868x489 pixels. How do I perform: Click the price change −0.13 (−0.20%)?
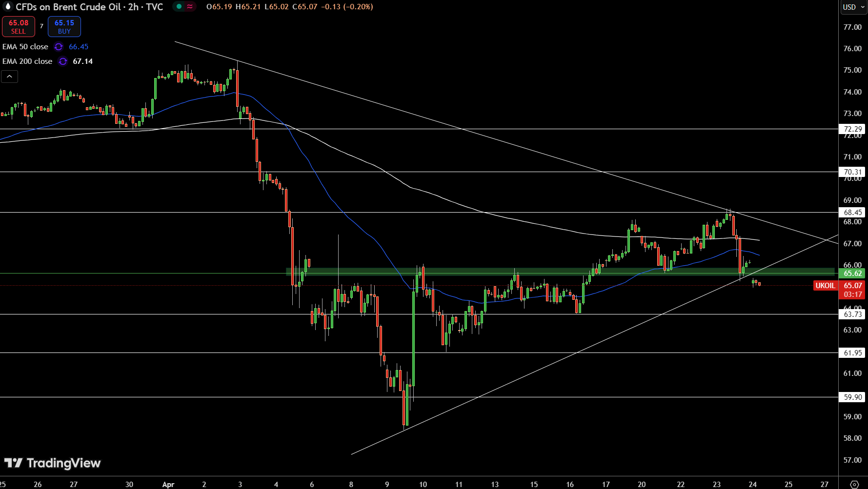[x=347, y=7]
